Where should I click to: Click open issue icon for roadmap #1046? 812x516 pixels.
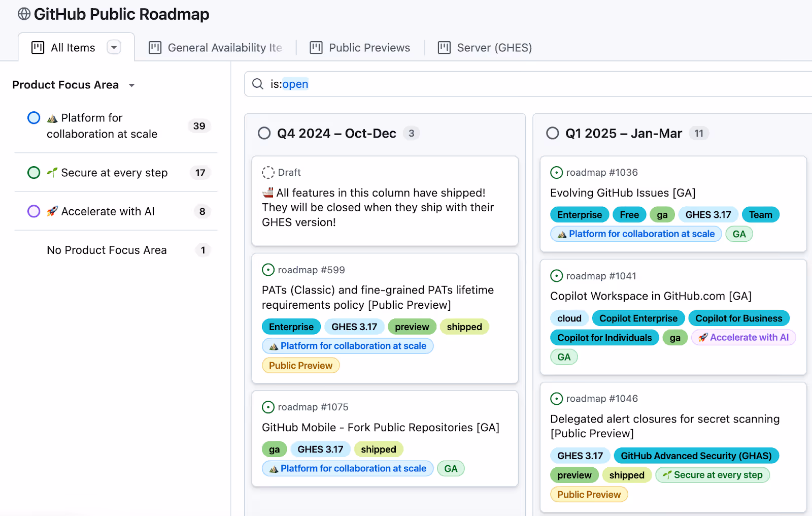tap(556, 399)
